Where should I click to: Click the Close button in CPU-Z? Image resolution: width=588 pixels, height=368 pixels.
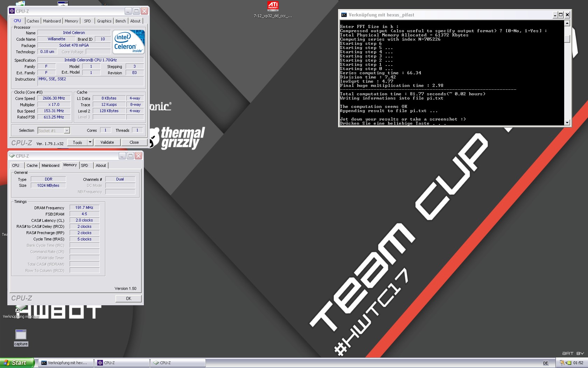[134, 142]
